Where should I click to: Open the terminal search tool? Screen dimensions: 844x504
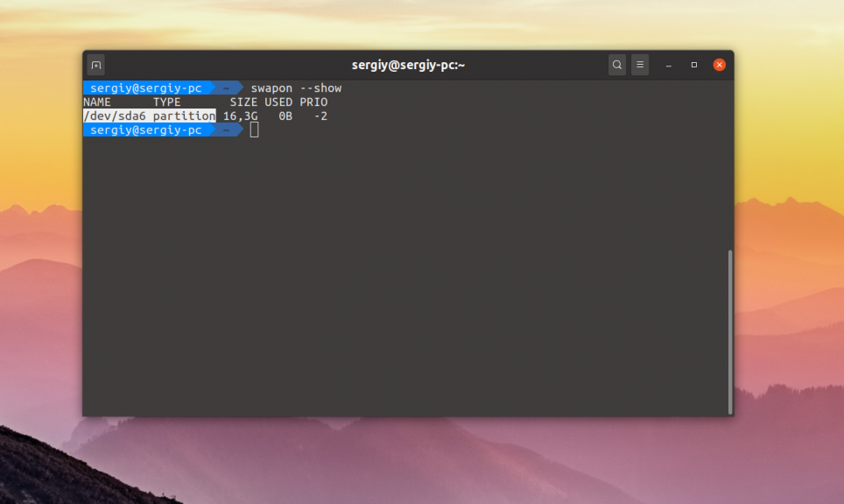[617, 65]
